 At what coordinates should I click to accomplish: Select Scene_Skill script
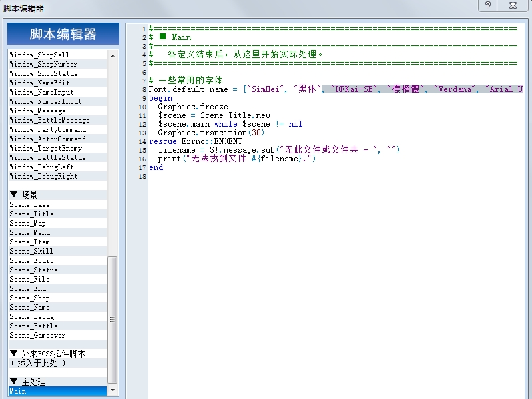coord(57,251)
